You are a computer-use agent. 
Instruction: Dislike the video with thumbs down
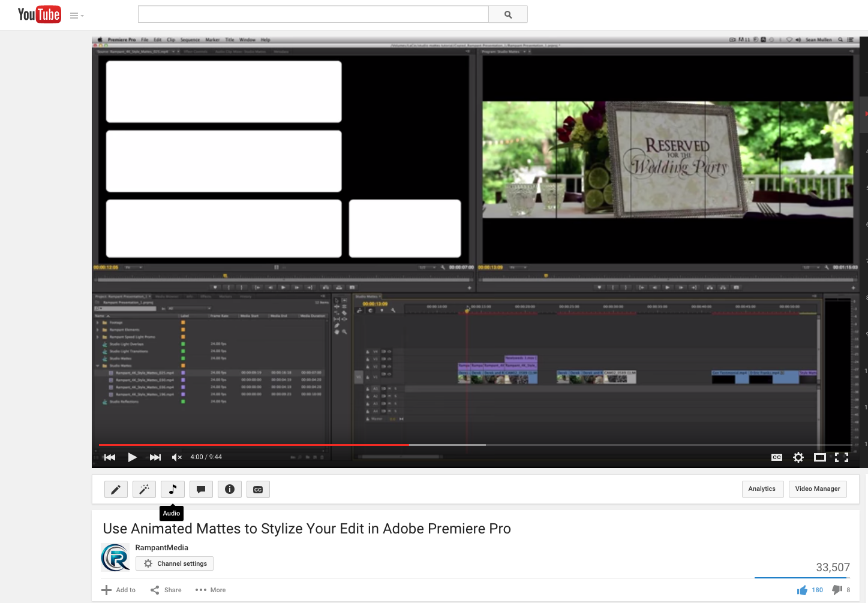click(841, 590)
